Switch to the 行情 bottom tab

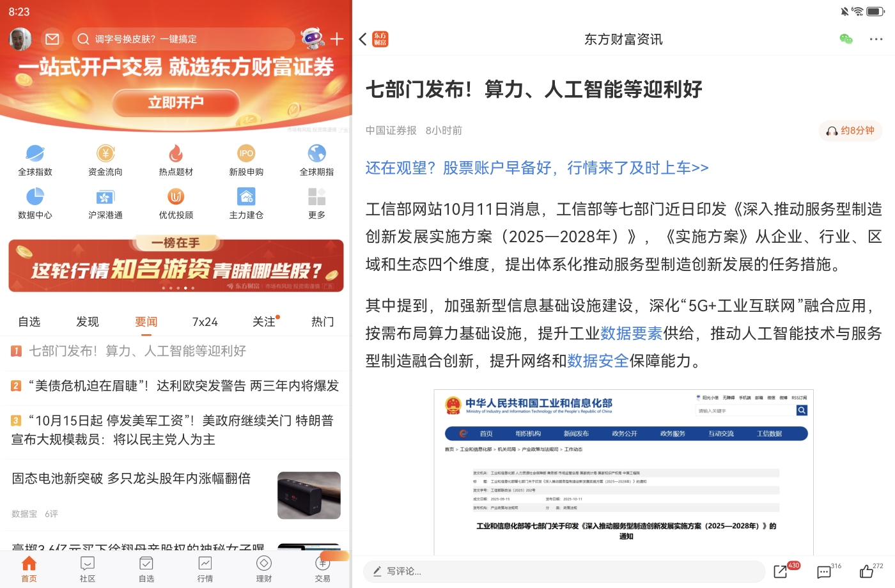(x=205, y=569)
